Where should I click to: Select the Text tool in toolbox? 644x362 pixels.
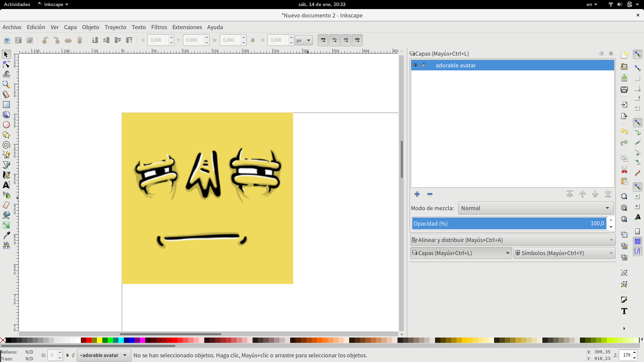point(6,185)
